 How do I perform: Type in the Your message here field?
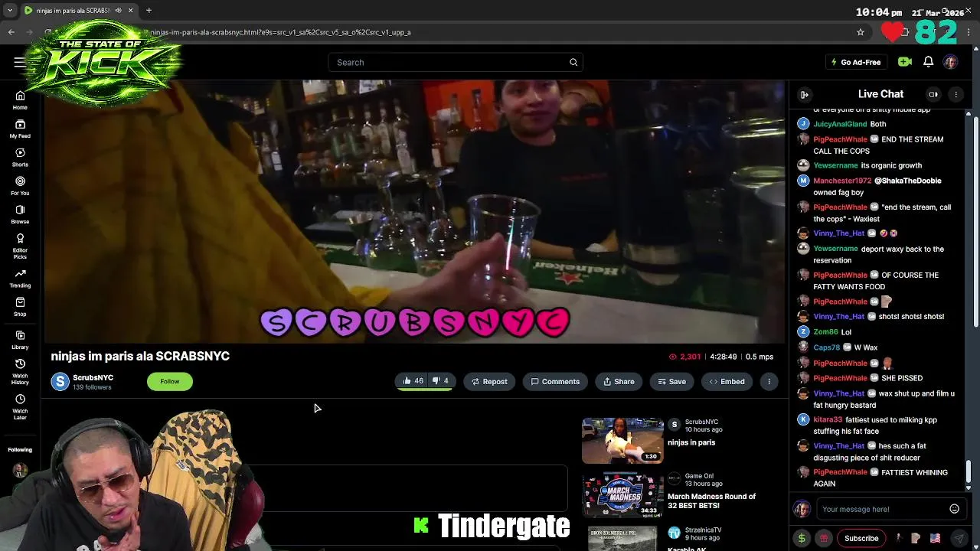[x=880, y=509]
